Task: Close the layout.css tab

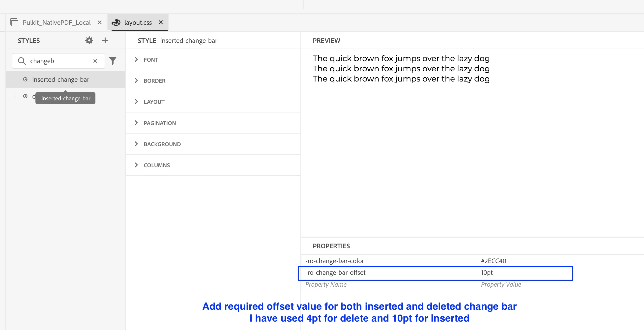Action: click(x=161, y=23)
